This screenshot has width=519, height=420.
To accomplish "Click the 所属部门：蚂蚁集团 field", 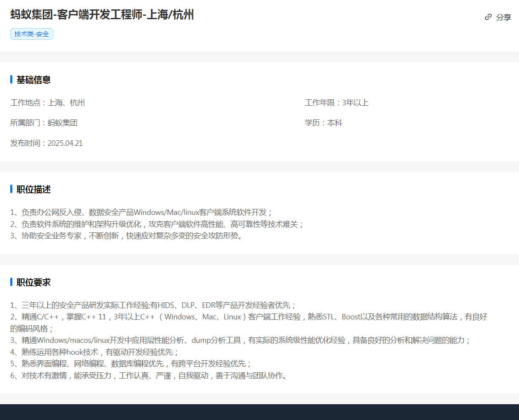I will click(x=44, y=123).
